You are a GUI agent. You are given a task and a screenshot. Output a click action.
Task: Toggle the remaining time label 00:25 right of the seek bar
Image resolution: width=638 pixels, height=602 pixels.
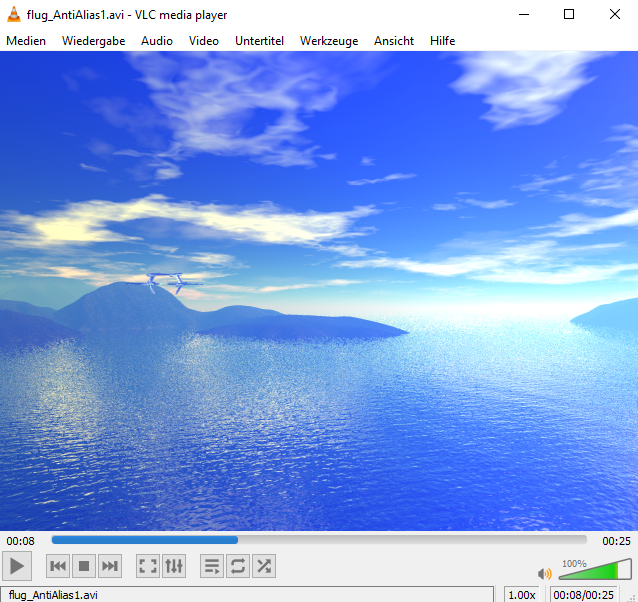tap(616, 541)
